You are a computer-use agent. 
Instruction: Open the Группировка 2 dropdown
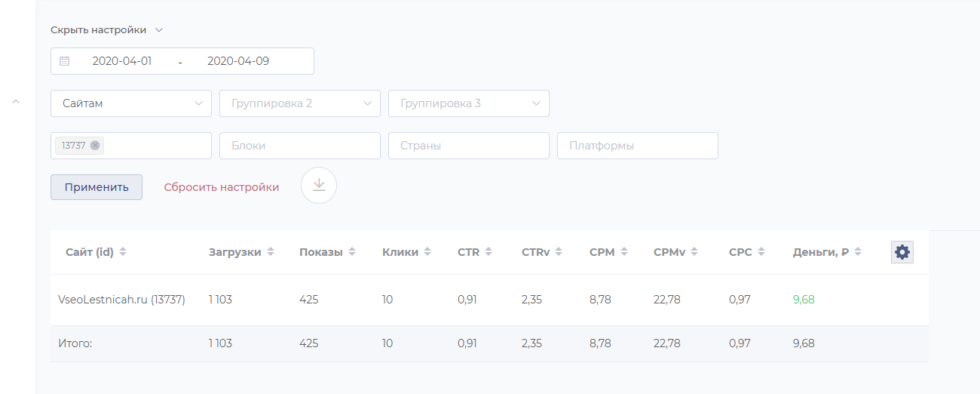(x=300, y=103)
